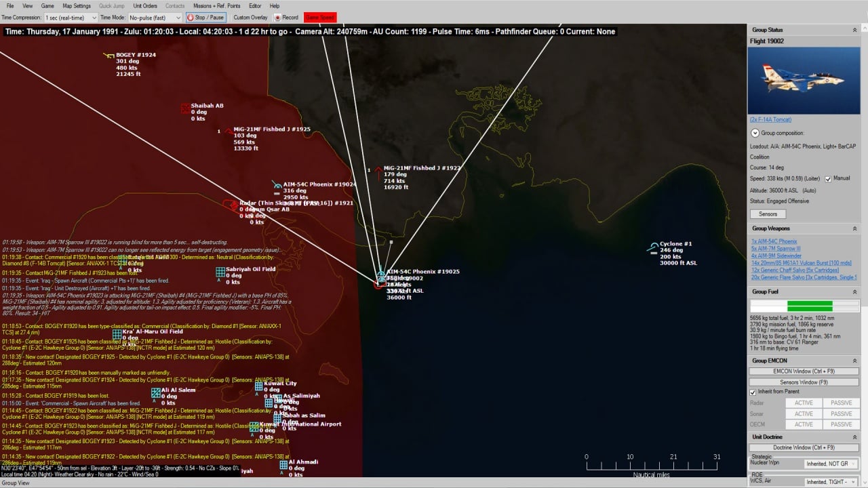Open the Missions + Ref. Points menu

click(216, 6)
